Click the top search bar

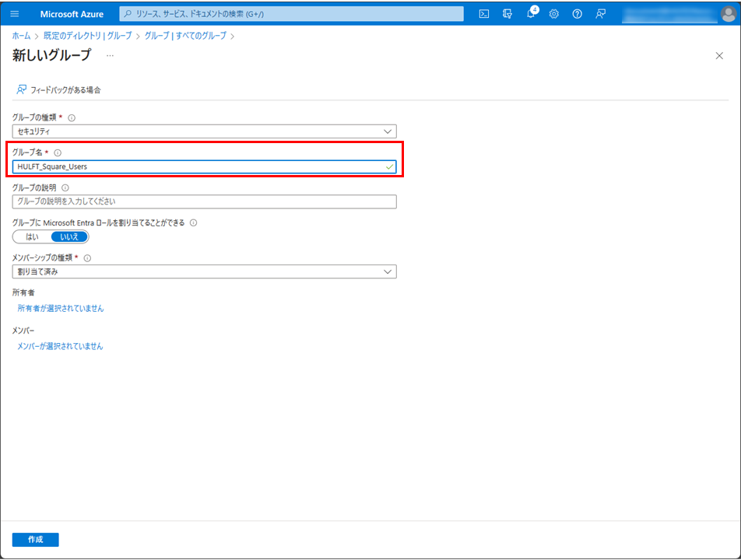(292, 14)
